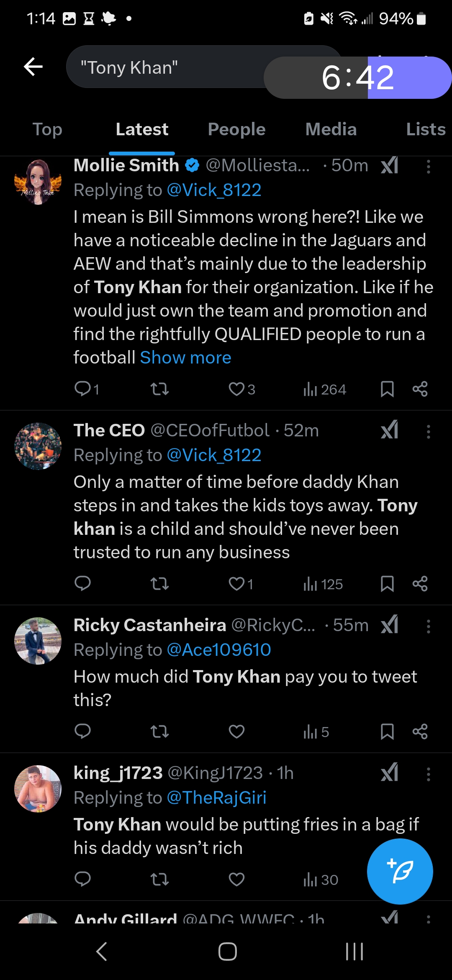Open king_j1723's profile picture

[38, 789]
